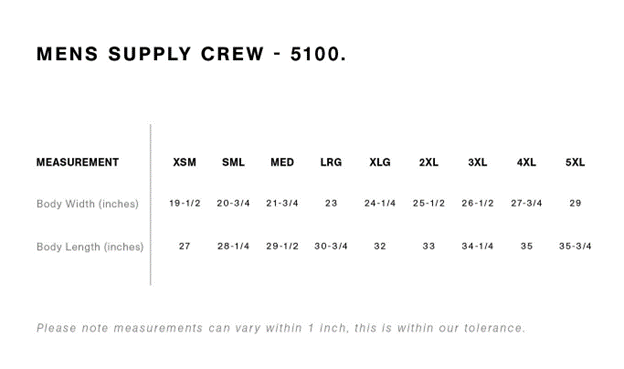Viewport: 624px width, 369px height.
Task: Click the XSM size header
Action: click(x=184, y=162)
